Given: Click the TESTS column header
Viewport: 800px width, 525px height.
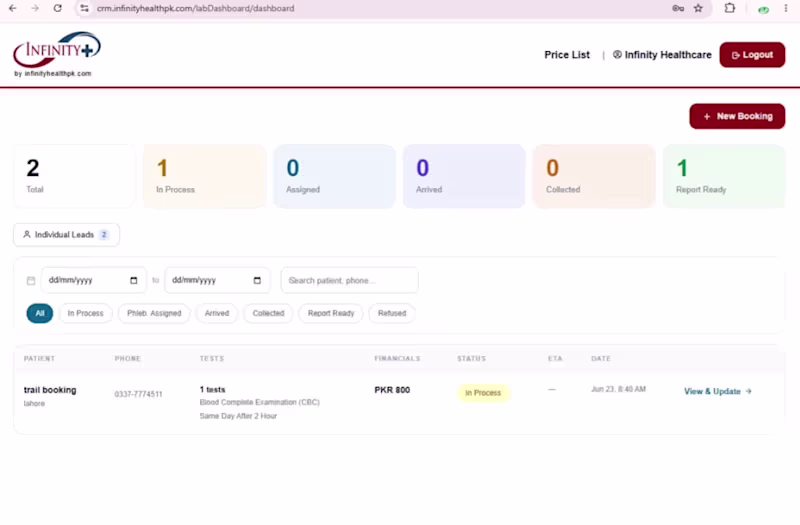Looking at the screenshot, I should (212, 359).
